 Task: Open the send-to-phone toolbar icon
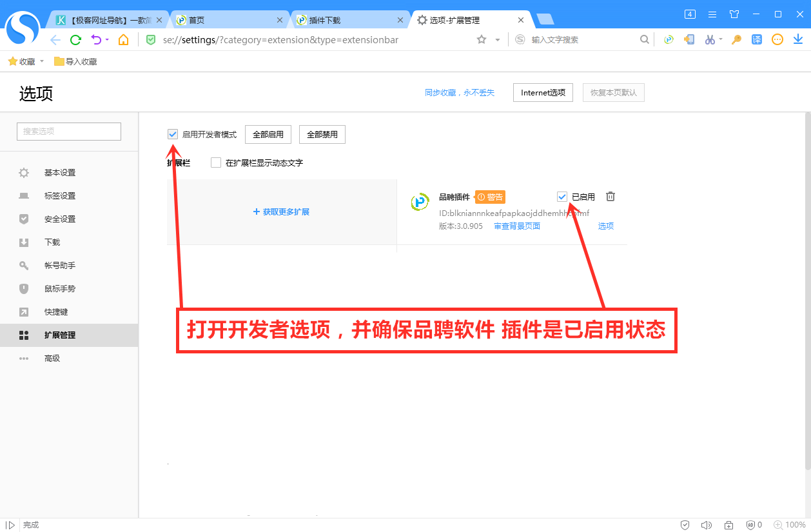click(689, 39)
